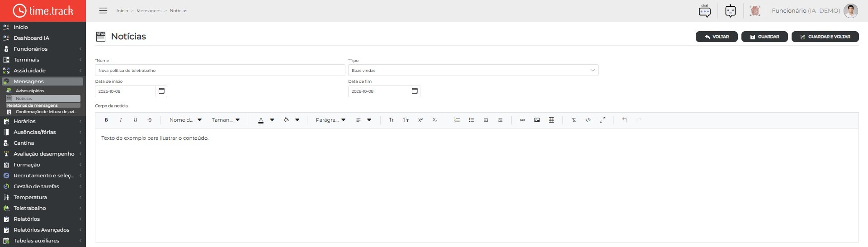868x247 pixels.
Task: Click the lowercase text transform icon
Action: 392,120
